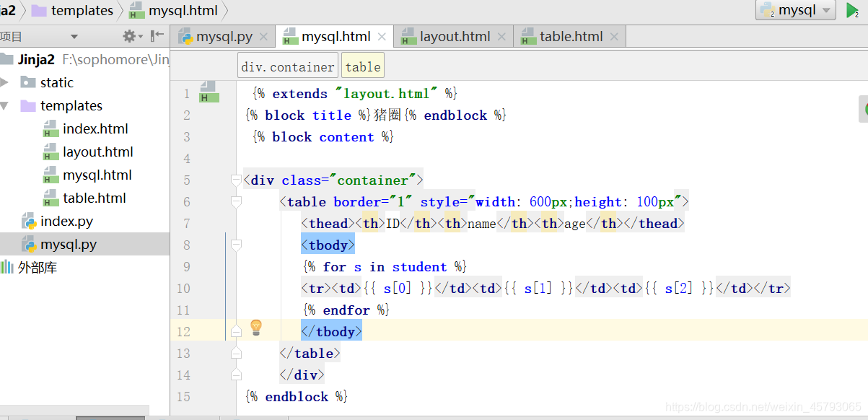Screen dimensions: 868x420
Task: Collapse the table element fold marker at line 6
Action: pos(236,201)
